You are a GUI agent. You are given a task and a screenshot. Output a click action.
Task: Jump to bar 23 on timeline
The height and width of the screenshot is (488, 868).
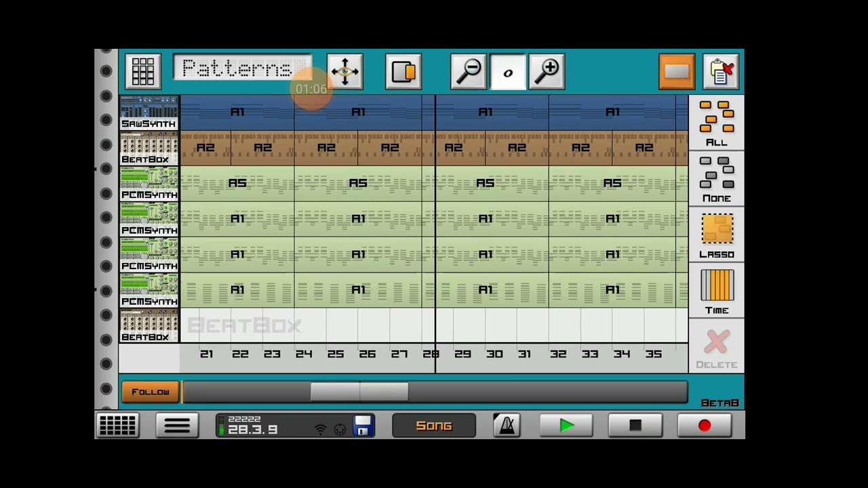tap(272, 354)
